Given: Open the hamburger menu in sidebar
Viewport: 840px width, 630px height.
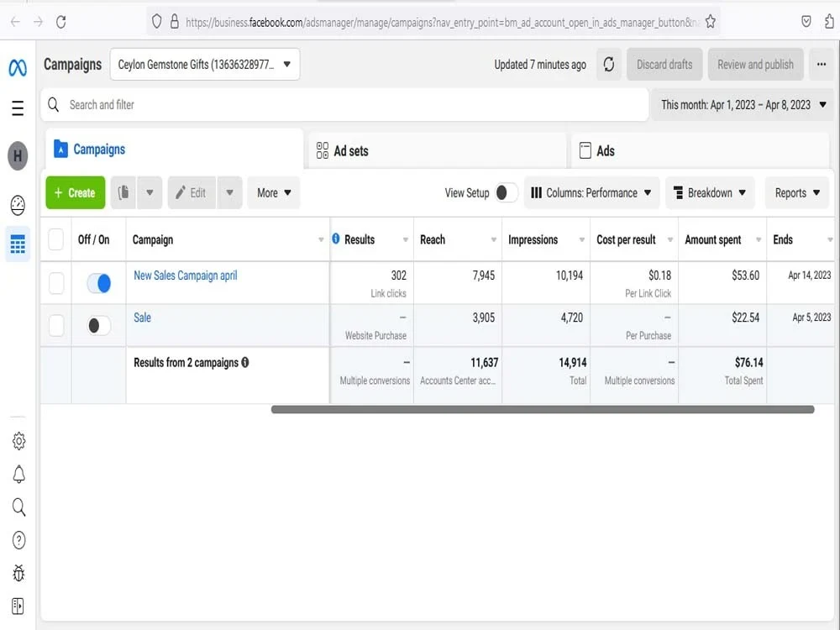Looking at the screenshot, I should [18, 108].
